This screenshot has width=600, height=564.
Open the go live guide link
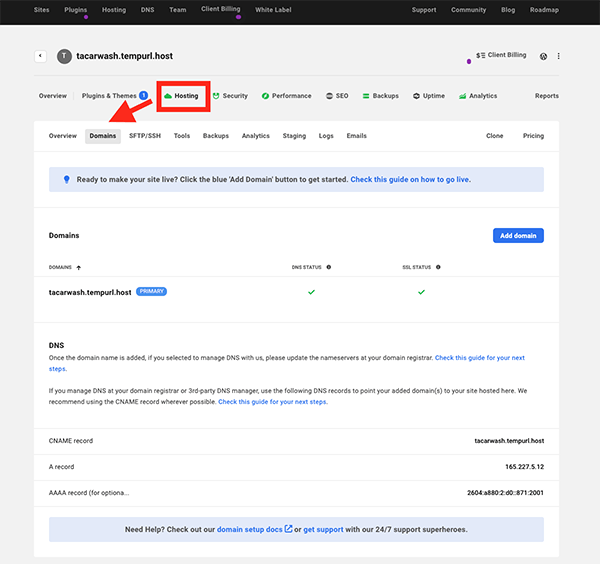click(411, 179)
